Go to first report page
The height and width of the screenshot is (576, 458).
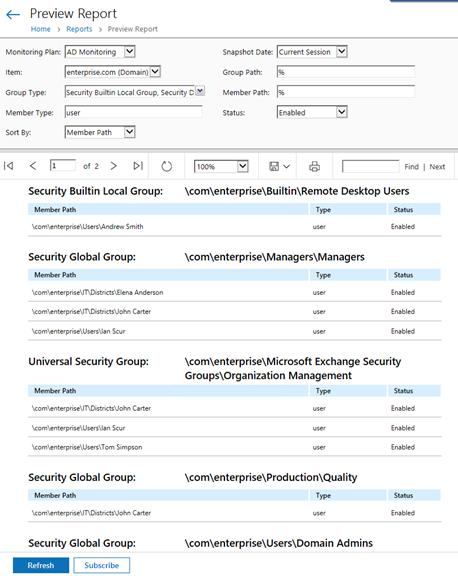(8, 166)
